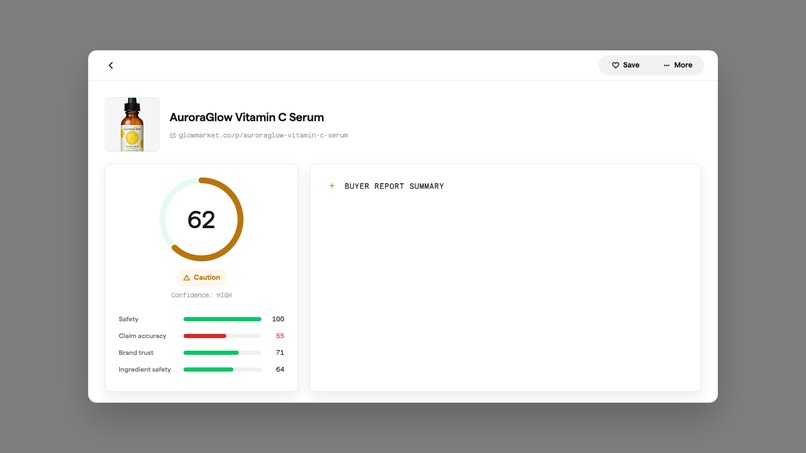Click the Safety progress bar

pos(222,319)
